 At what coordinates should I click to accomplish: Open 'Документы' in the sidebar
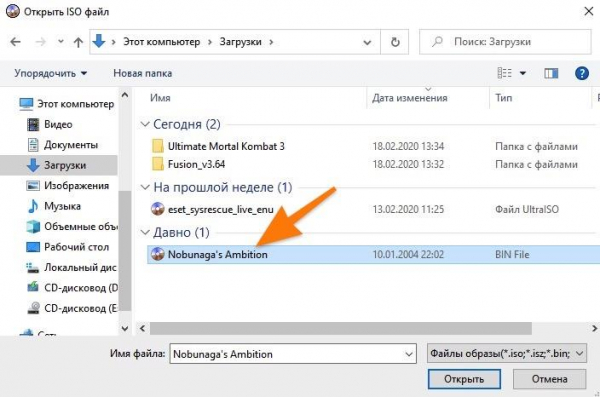[x=63, y=145]
